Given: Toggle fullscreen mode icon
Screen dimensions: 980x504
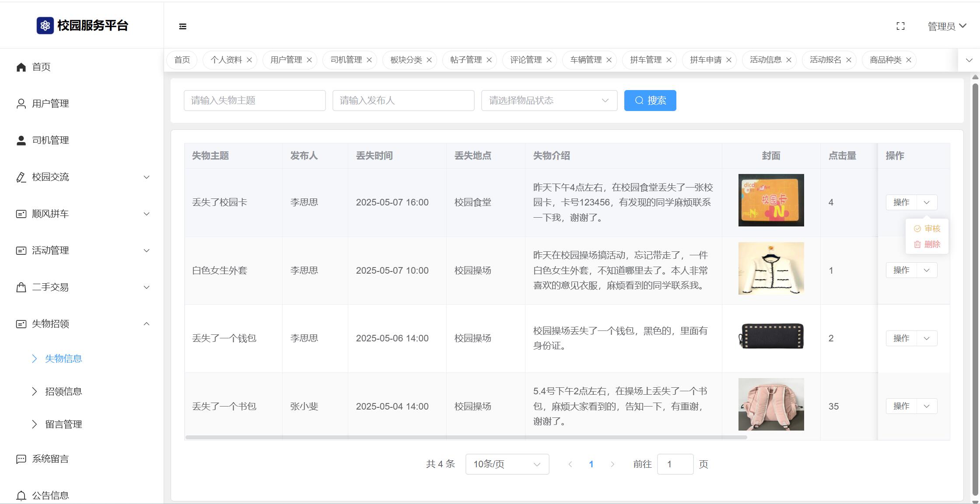Looking at the screenshot, I should point(900,26).
